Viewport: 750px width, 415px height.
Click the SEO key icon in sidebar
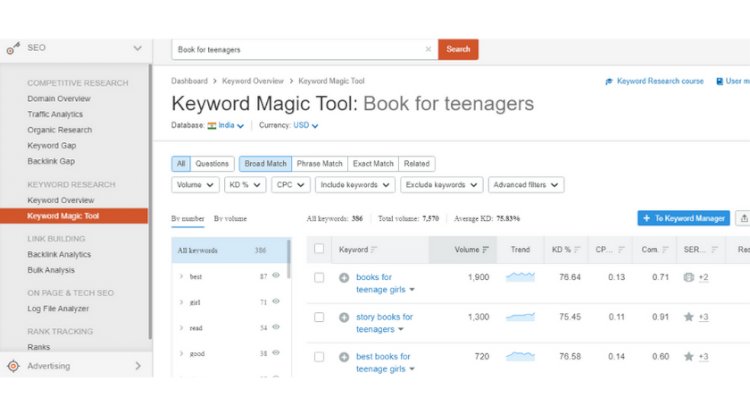pos(13,48)
